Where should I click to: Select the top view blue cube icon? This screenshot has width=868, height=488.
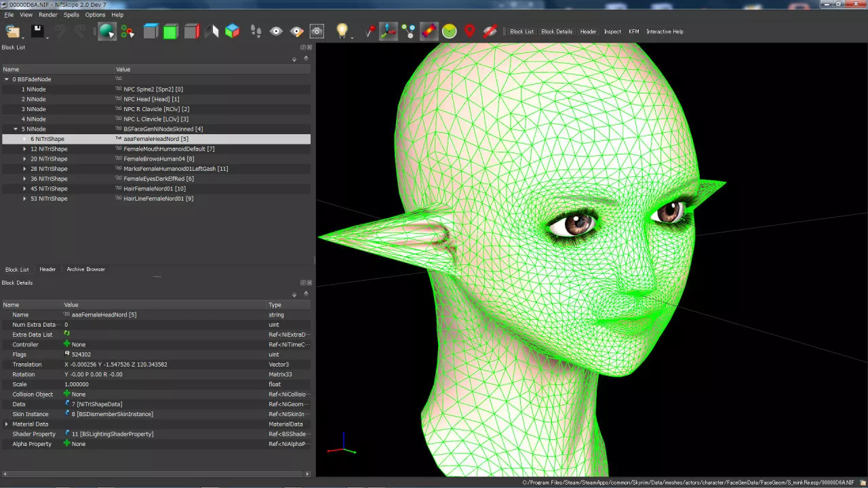151,31
